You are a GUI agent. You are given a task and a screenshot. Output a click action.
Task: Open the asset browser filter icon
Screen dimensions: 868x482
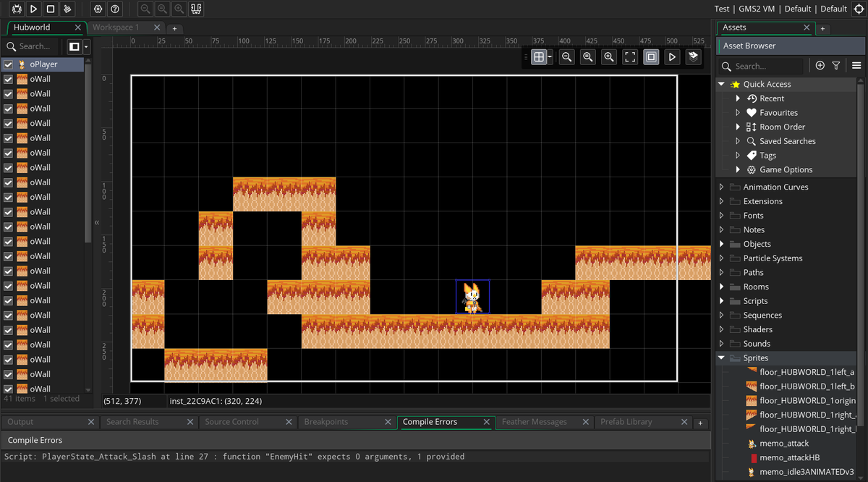point(836,65)
